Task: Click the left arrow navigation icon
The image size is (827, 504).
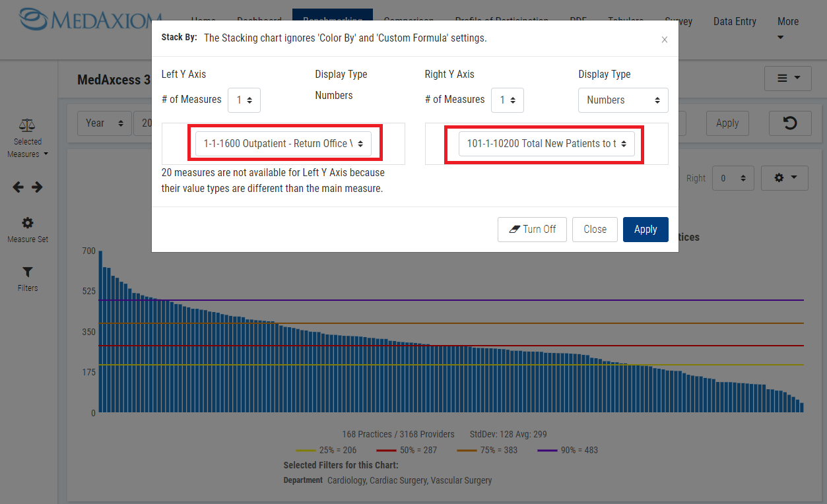Action: 18,187
